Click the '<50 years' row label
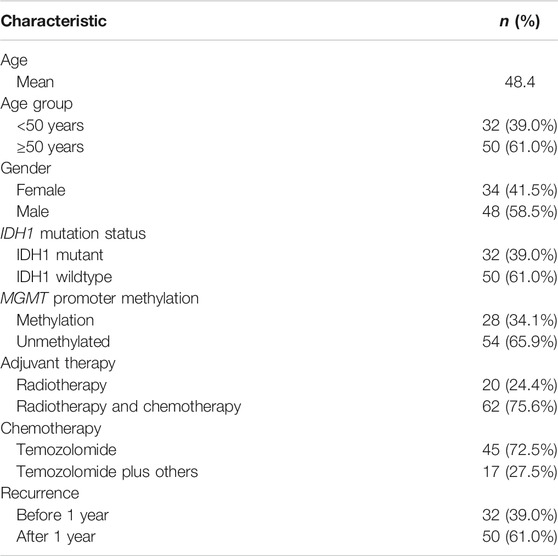 click(x=50, y=125)
